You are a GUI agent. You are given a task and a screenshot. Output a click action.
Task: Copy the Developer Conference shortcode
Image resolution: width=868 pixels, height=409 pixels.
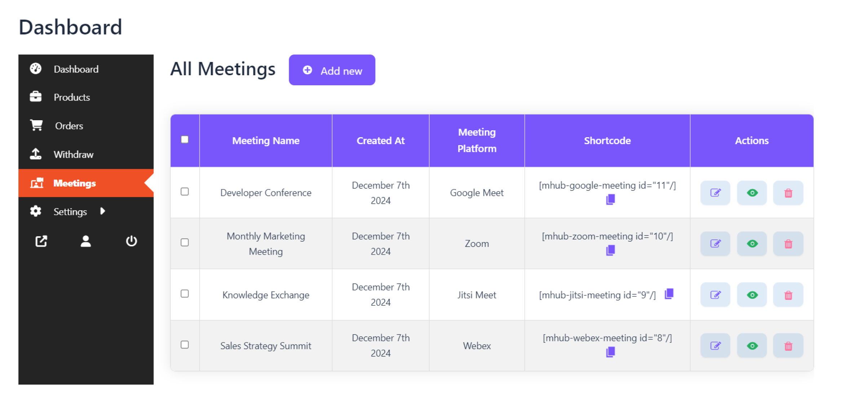coord(610,199)
